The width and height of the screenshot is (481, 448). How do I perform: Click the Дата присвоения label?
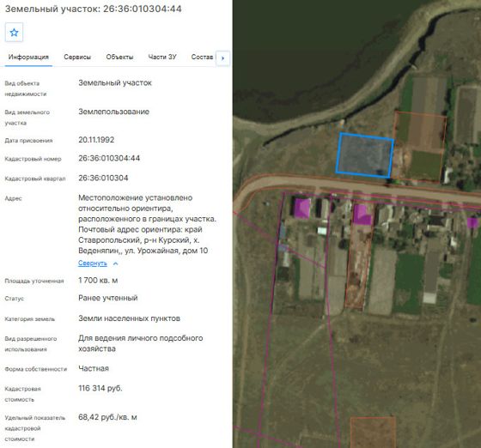(x=28, y=141)
